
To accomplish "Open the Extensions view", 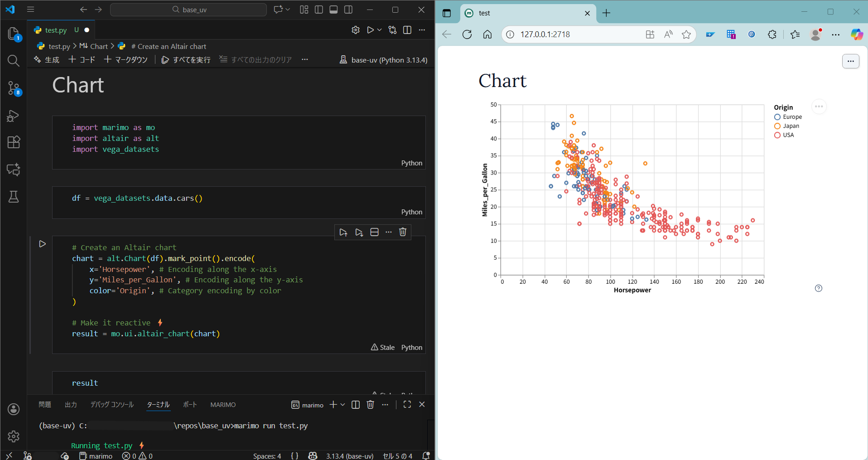I will coord(14,142).
